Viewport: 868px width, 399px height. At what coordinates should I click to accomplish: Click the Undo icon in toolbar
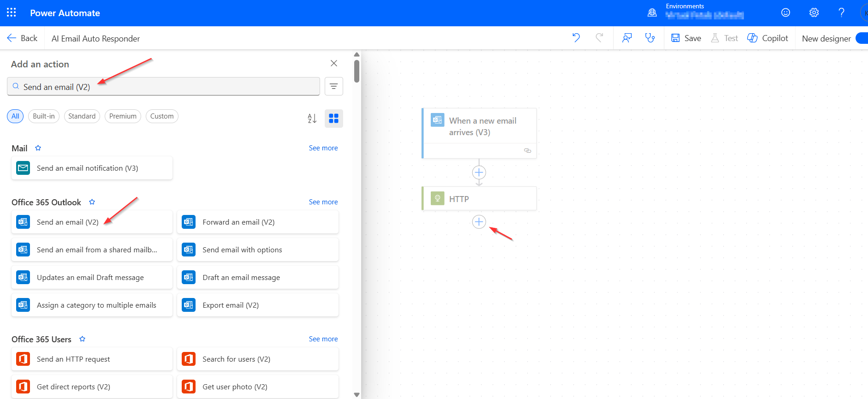coord(576,38)
